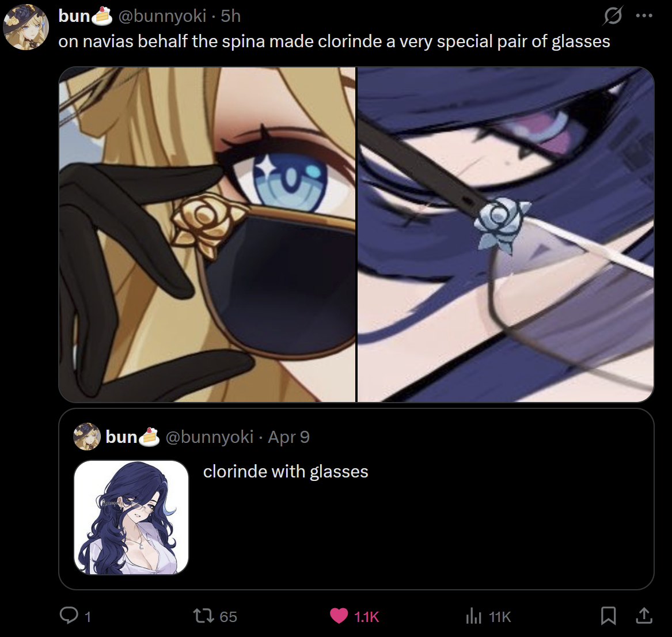The height and width of the screenshot is (637, 672).
Task: Unlike the post via pink heart
Action: 339,616
